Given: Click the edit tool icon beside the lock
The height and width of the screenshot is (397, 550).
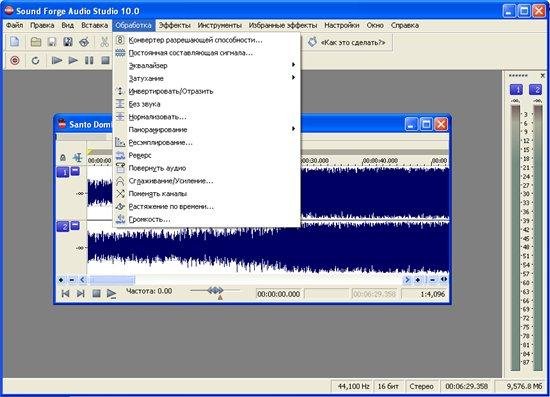Looking at the screenshot, I should 77,157.
